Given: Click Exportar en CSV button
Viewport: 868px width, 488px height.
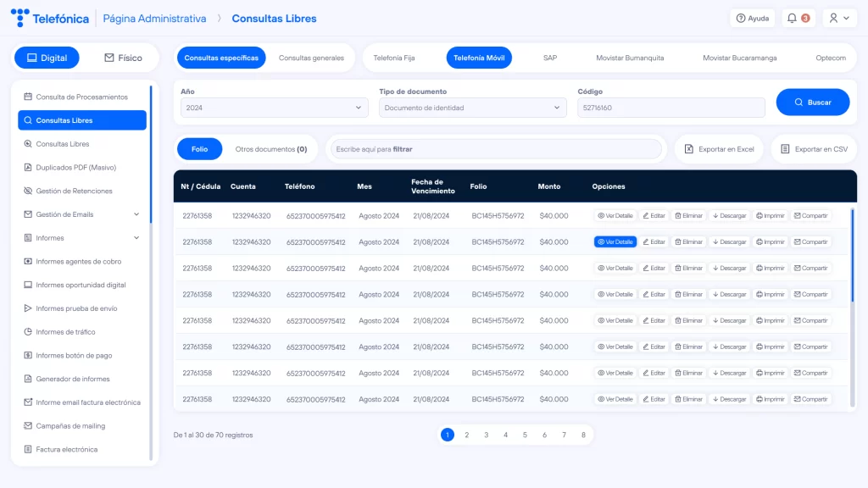Looking at the screenshot, I should click(814, 149).
